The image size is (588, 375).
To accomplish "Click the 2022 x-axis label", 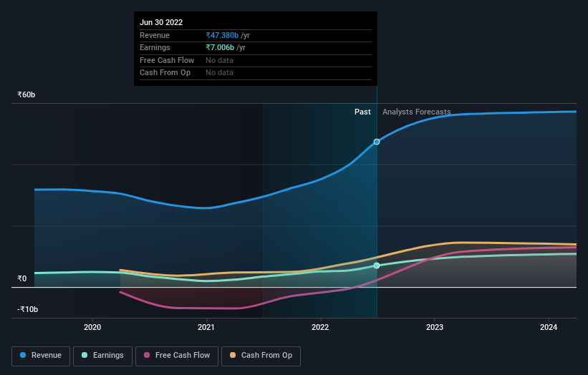I will [x=320, y=328].
